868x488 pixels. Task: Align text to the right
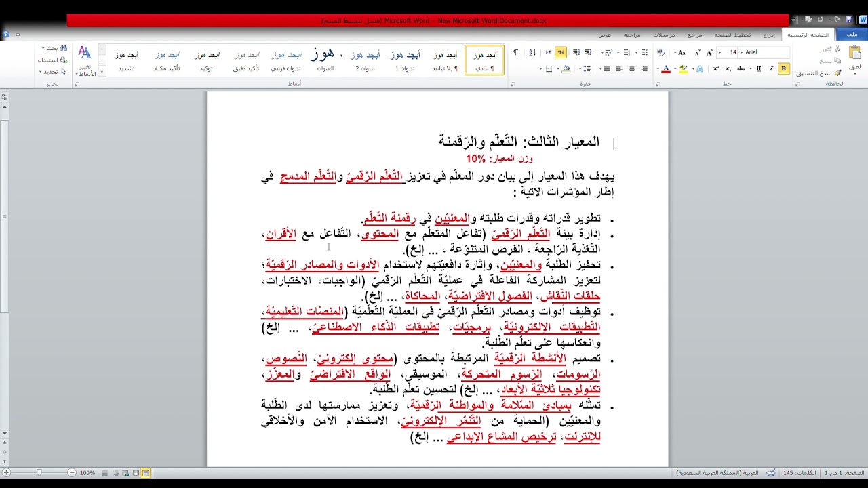coord(644,68)
